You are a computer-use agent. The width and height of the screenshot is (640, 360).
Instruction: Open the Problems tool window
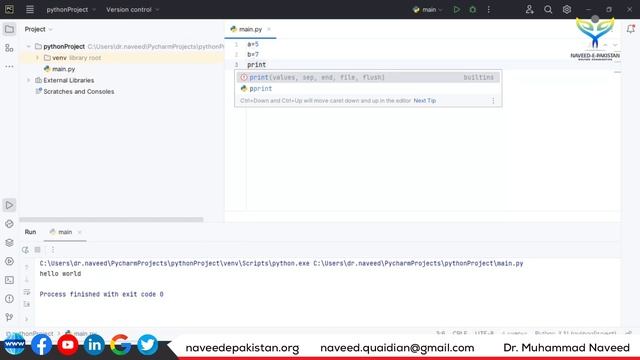click(x=9, y=299)
